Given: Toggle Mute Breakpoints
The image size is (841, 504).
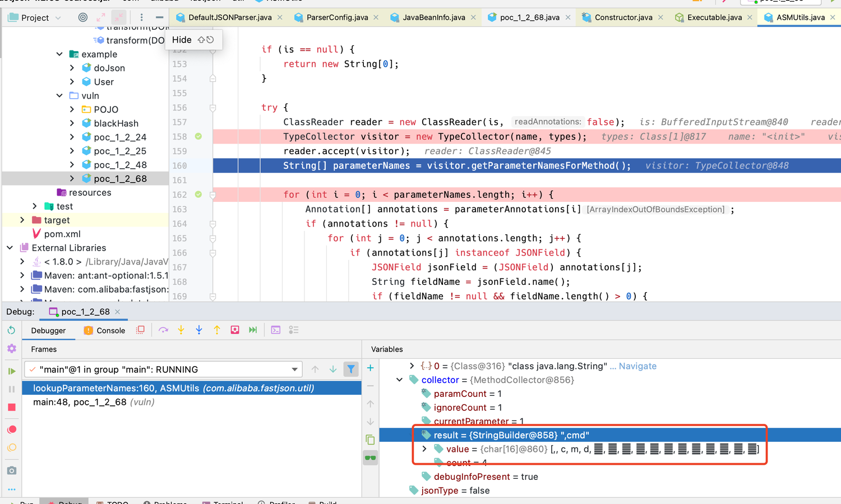Looking at the screenshot, I should point(11,448).
